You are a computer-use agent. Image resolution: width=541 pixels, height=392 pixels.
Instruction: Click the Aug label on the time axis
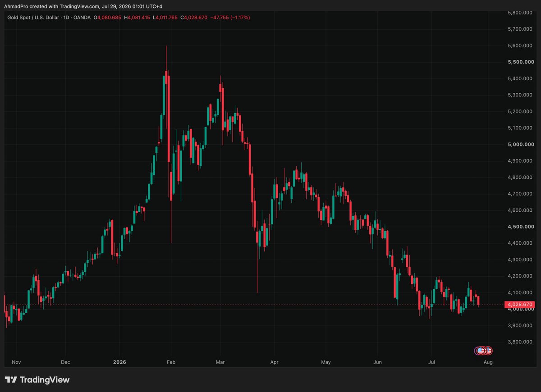click(488, 362)
